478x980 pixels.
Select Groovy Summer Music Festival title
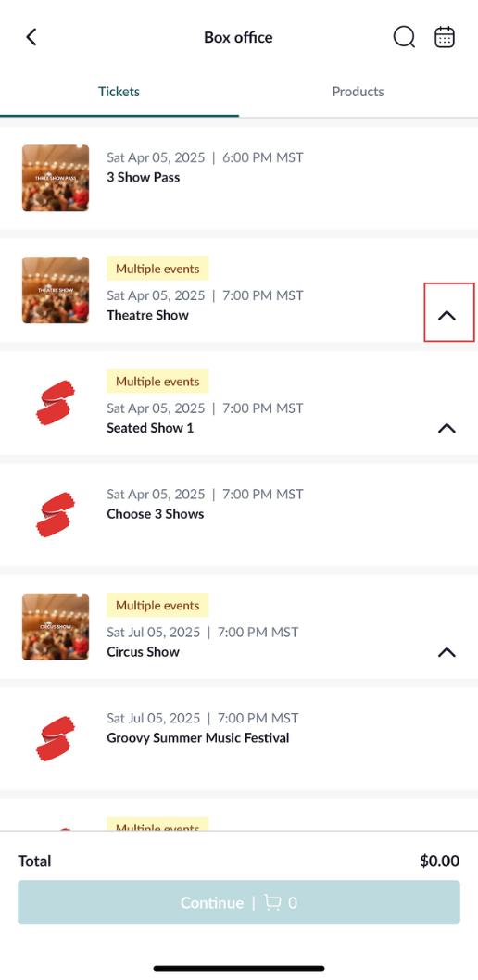coord(198,738)
